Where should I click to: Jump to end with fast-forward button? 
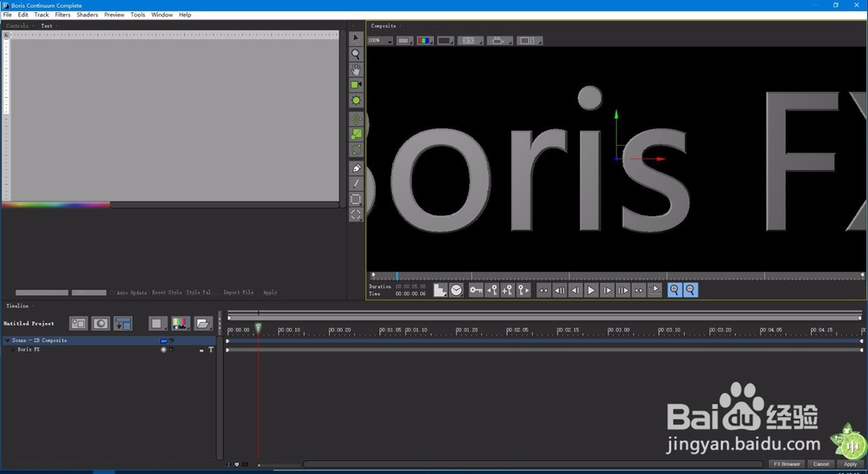point(639,290)
